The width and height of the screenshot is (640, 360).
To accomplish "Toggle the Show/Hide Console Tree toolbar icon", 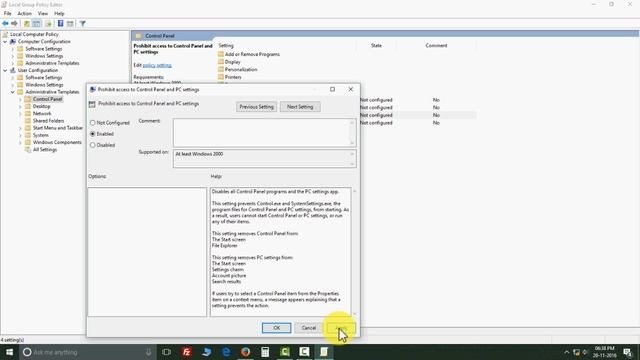I will [36, 24].
